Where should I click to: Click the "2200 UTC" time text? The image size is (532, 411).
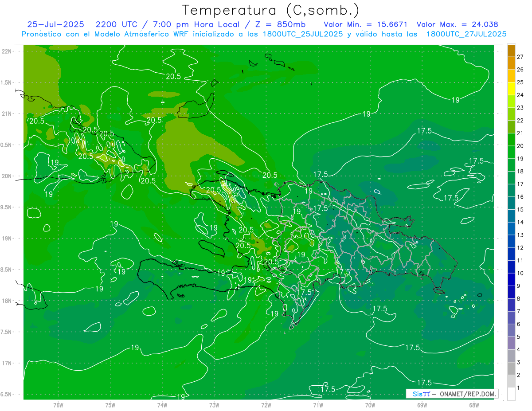pyautogui.click(x=117, y=24)
